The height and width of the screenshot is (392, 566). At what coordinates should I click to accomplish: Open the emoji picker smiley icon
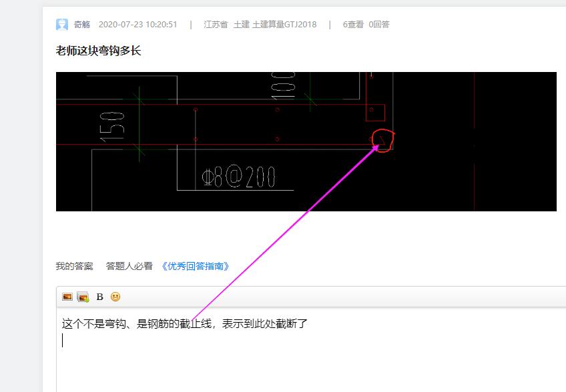115,297
